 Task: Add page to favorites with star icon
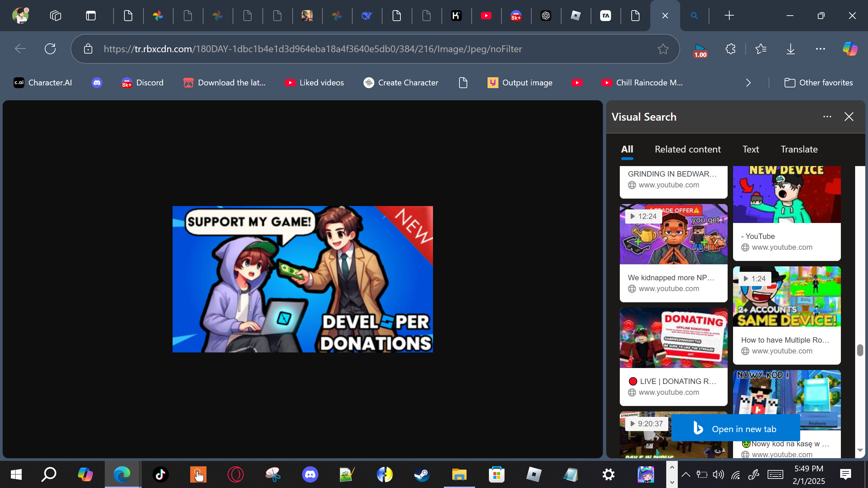point(663,49)
